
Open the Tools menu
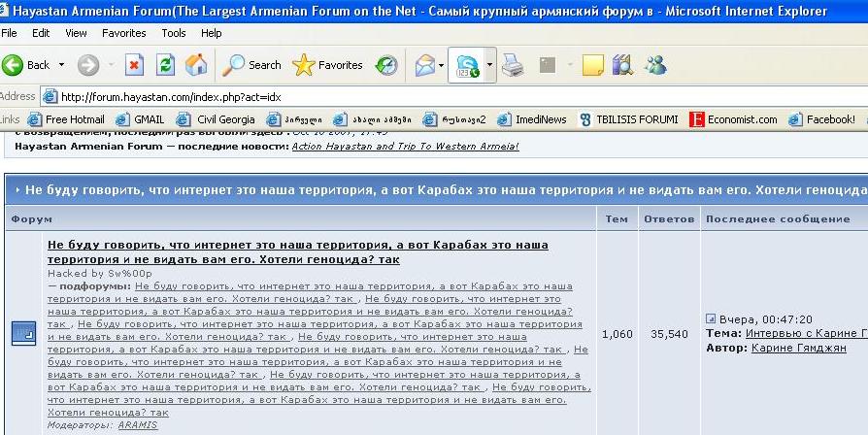[x=174, y=33]
